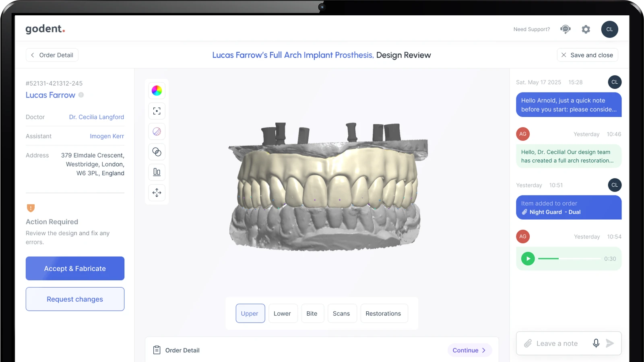
Task: Click Lucas Farrow's Full Arch Implant Prosthesis title
Action: [293, 55]
